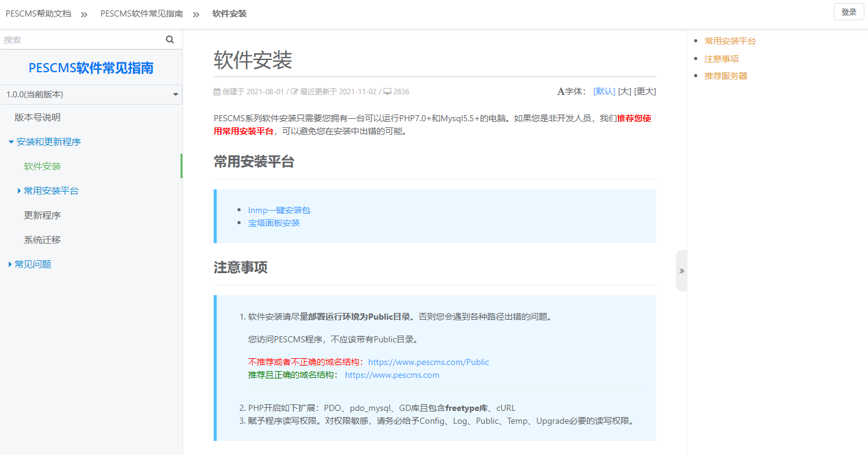This screenshot has width=868, height=455.
Task: Click the 创建于 2021-08-01 text
Action: click(x=253, y=92)
